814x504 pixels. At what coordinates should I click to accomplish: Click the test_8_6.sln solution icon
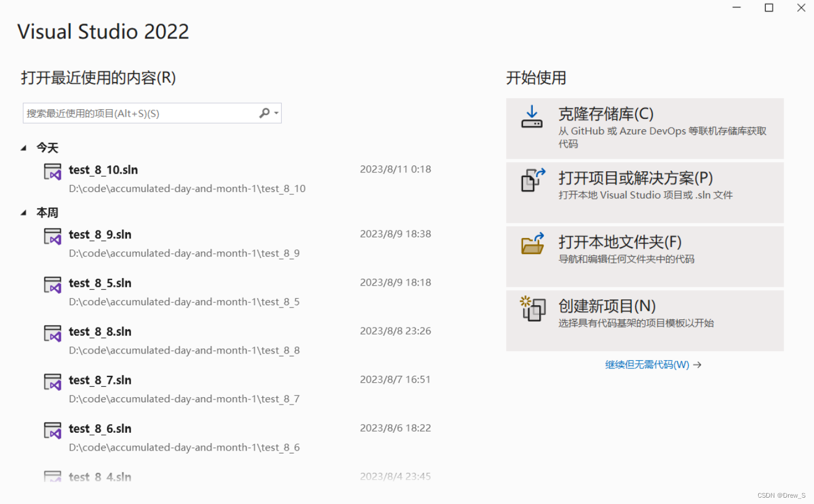pyautogui.click(x=53, y=430)
